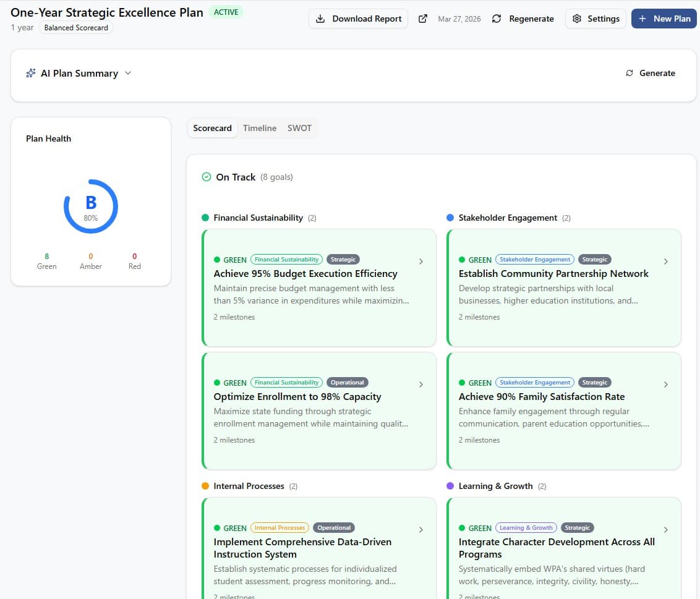Viewport: 700px width, 599px height.
Task: Click the Internal Processes tag on Data-Driven card
Action: [280, 527]
